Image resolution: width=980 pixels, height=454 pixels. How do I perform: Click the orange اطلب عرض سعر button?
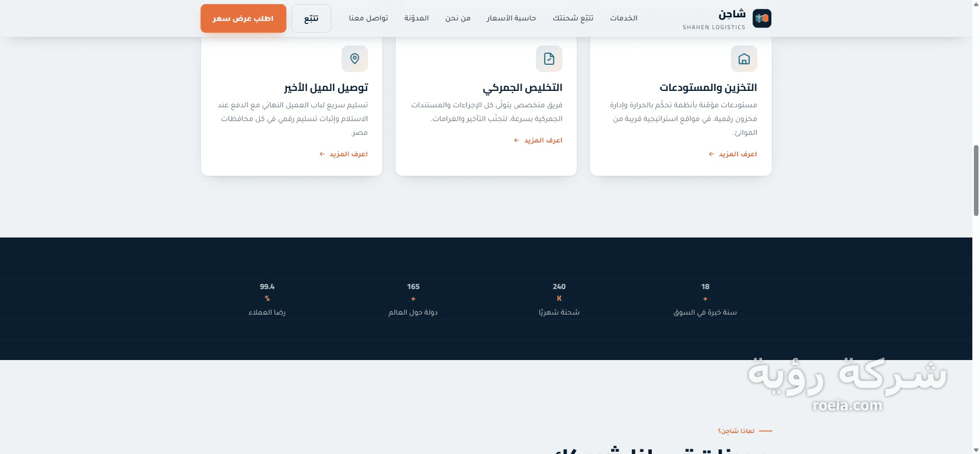(243, 18)
